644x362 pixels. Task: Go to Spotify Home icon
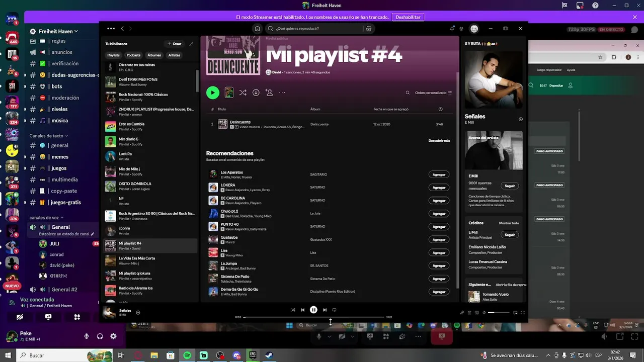point(257,29)
